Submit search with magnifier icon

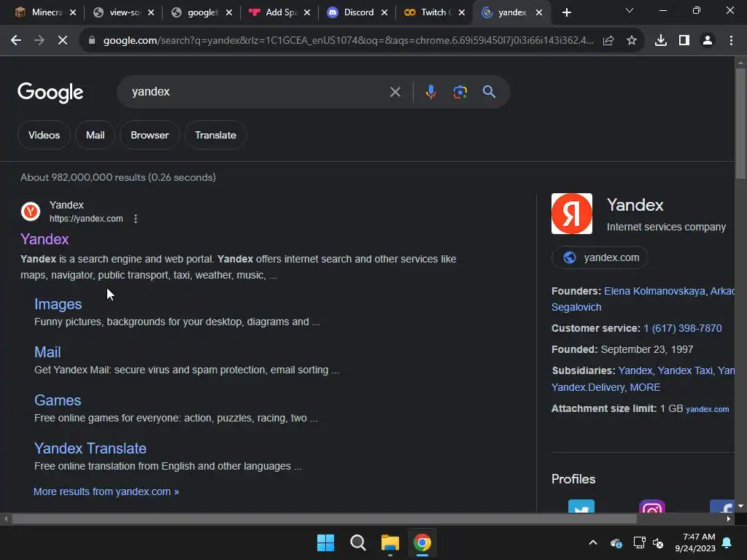489,92
